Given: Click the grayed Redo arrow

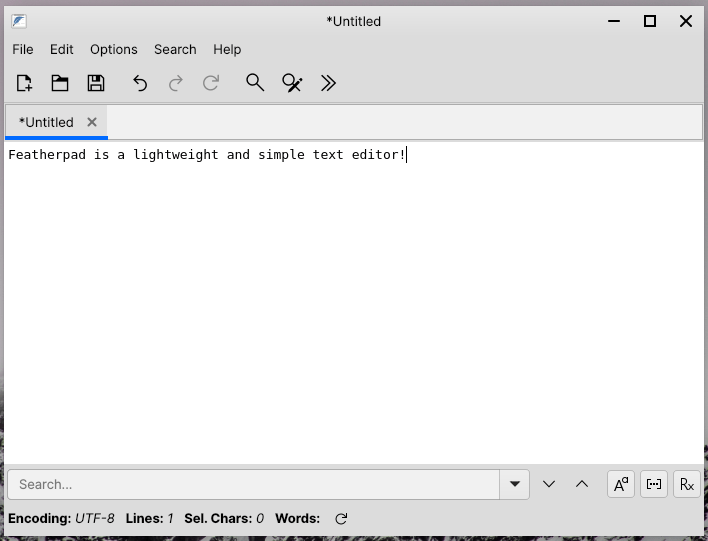Looking at the screenshot, I should [176, 83].
